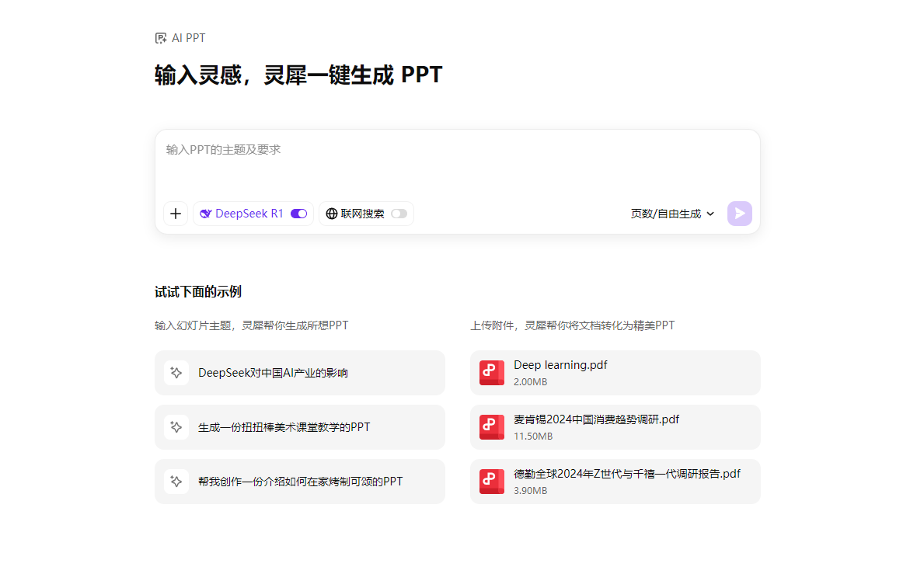Select example DeepSeek对中国AI产业的影响

pos(300,373)
